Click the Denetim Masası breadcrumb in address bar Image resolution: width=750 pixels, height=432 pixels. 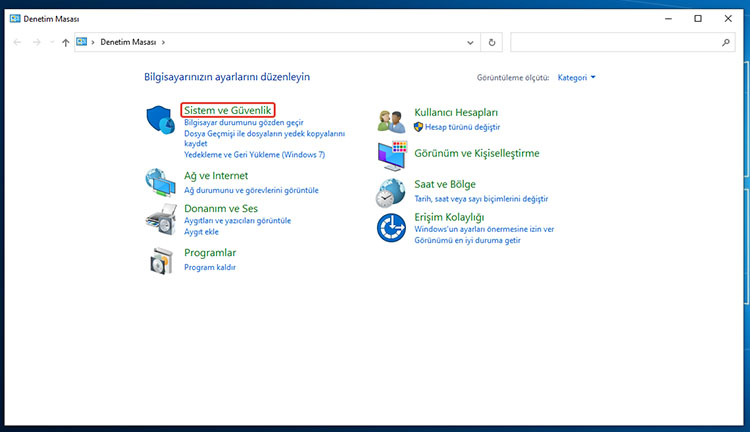click(127, 43)
